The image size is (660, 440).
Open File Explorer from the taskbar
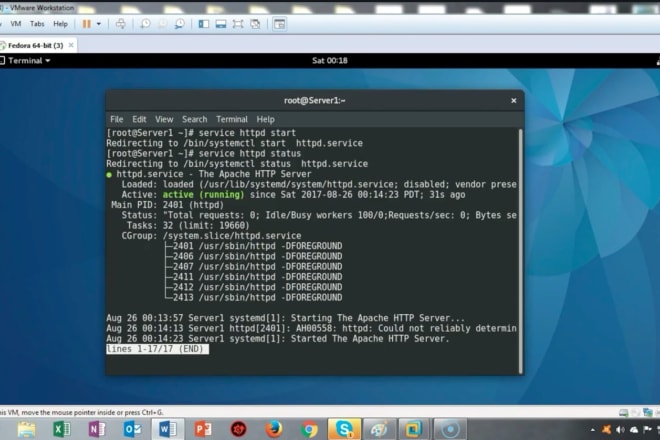pos(27,429)
